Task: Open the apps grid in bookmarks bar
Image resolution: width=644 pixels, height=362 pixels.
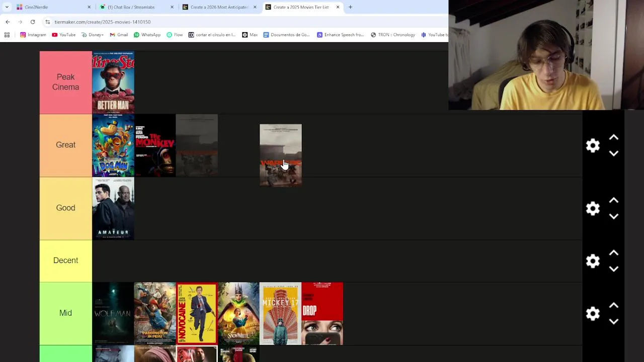Action: click(x=7, y=35)
